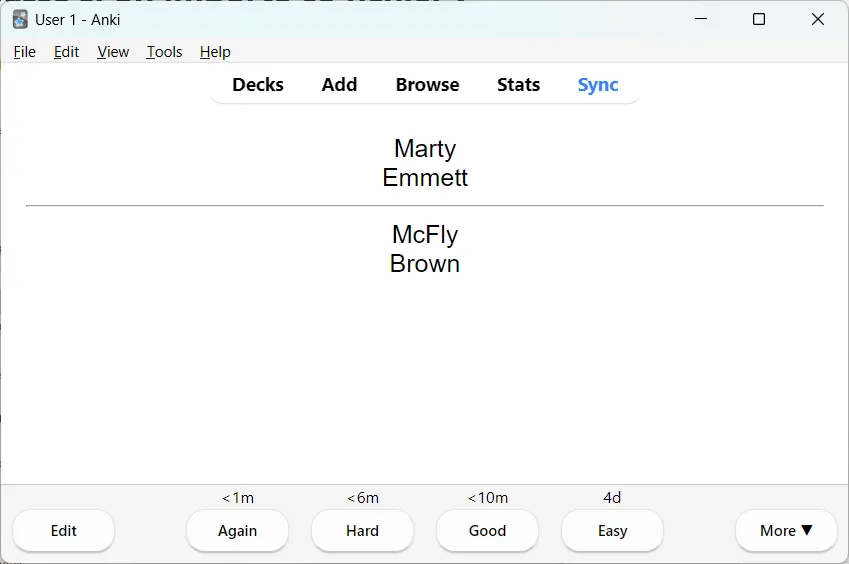The height and width of the screenshot is (564, 849).
Task: Rate the card as Easy
Action: click(x=612, y=530)
